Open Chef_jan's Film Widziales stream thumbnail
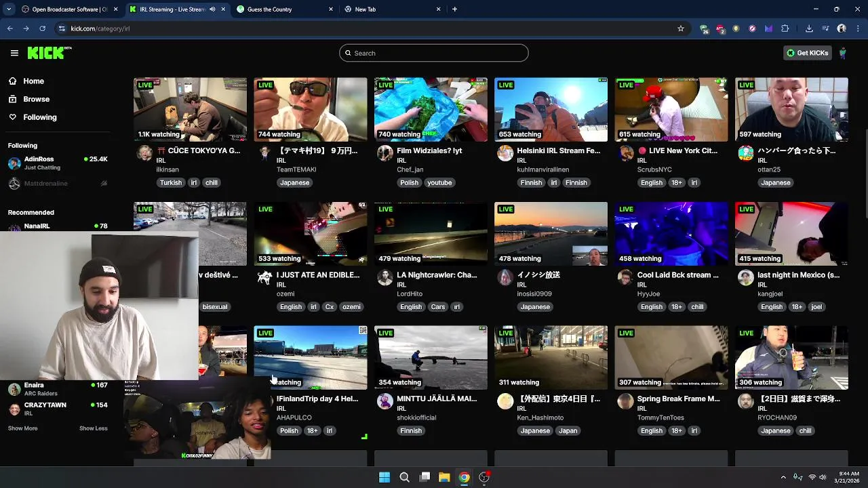The width and height of the screenshot is (868, 488). coord(431,109)
